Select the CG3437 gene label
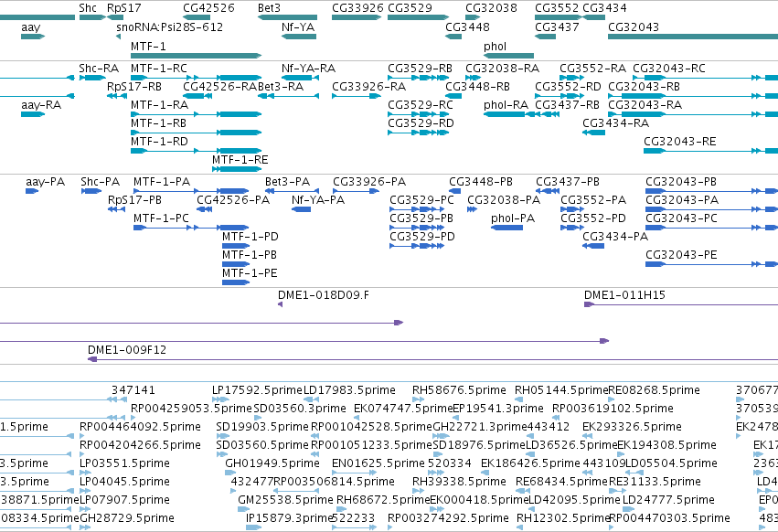Screen dimensions: 778x532 557,27
